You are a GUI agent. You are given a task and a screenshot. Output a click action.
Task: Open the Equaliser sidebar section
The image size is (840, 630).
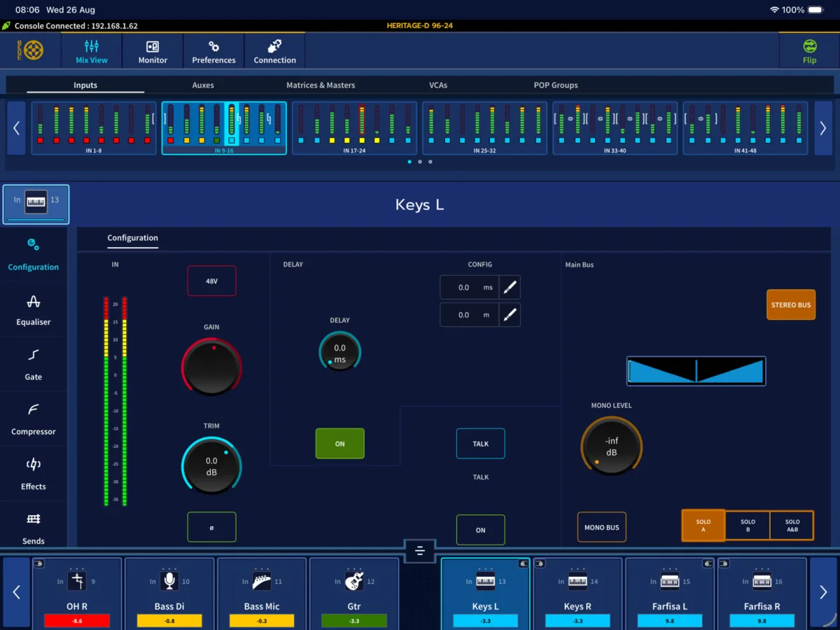click(34, 310)
